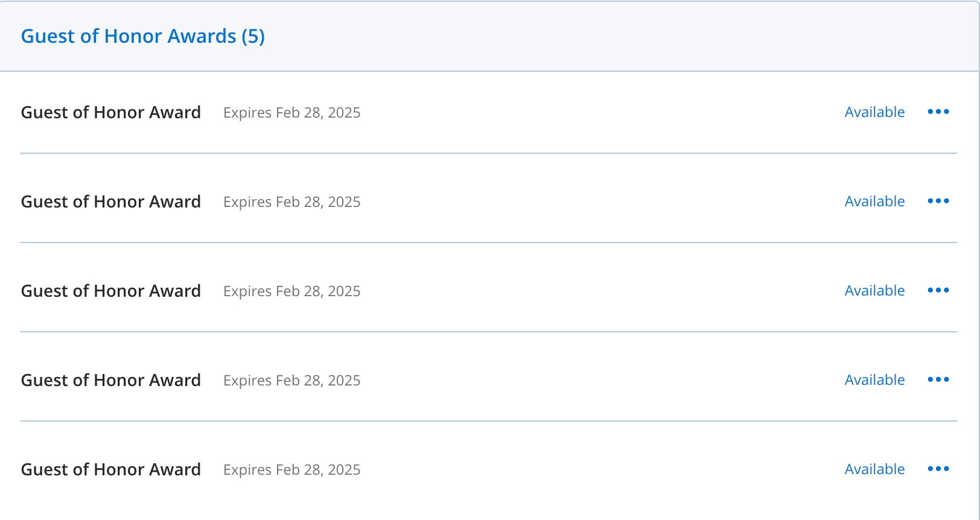The image size is (980, 520).
Task: Open the first award's three-dot menu
Action: [938, 112]
